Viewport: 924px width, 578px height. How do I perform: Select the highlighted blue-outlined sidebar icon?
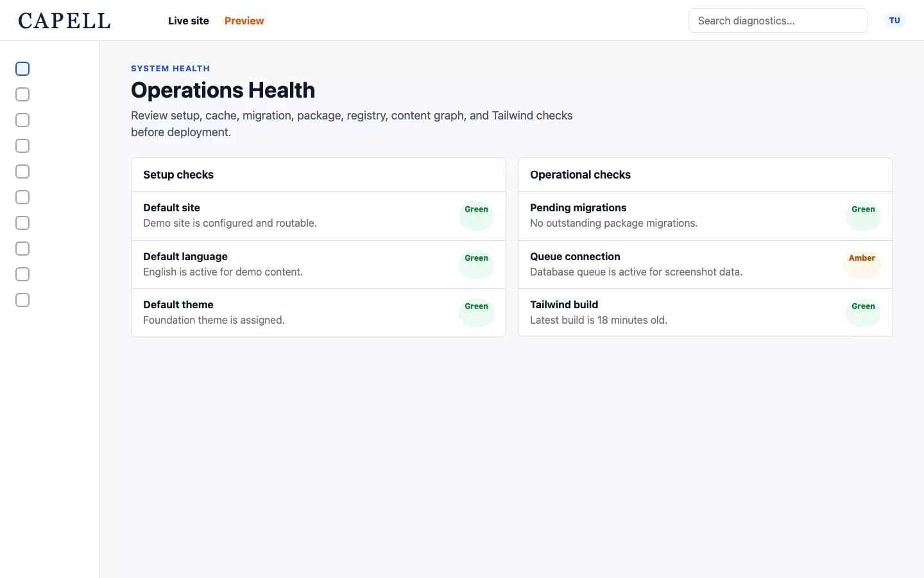coord(22,69)
